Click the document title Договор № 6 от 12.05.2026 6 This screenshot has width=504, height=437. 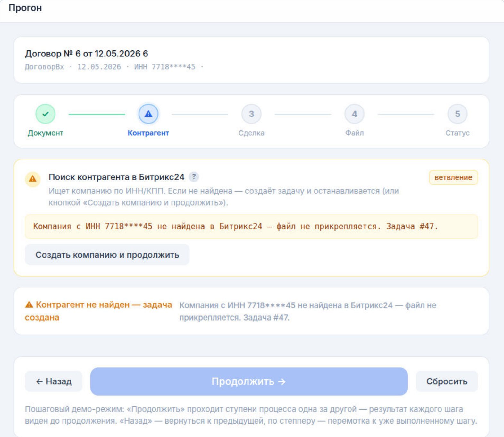(x=87, y=54)
